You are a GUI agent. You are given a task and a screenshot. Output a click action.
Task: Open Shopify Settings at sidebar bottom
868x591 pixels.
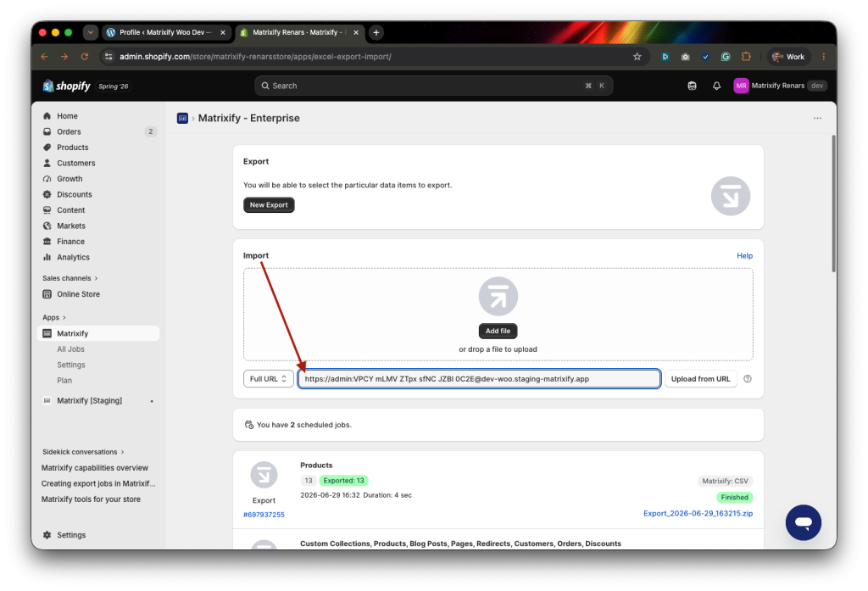71,535
